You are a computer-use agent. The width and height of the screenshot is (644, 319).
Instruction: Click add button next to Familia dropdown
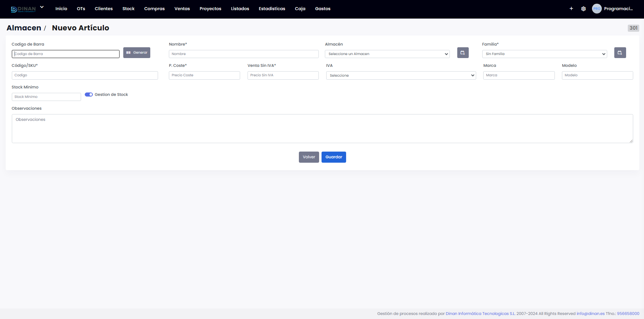(620, 53)
